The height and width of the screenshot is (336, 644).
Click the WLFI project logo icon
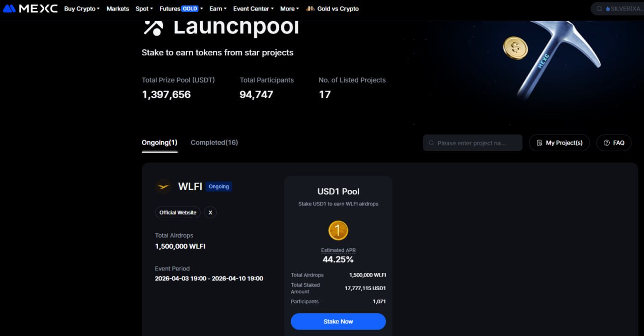163,186
